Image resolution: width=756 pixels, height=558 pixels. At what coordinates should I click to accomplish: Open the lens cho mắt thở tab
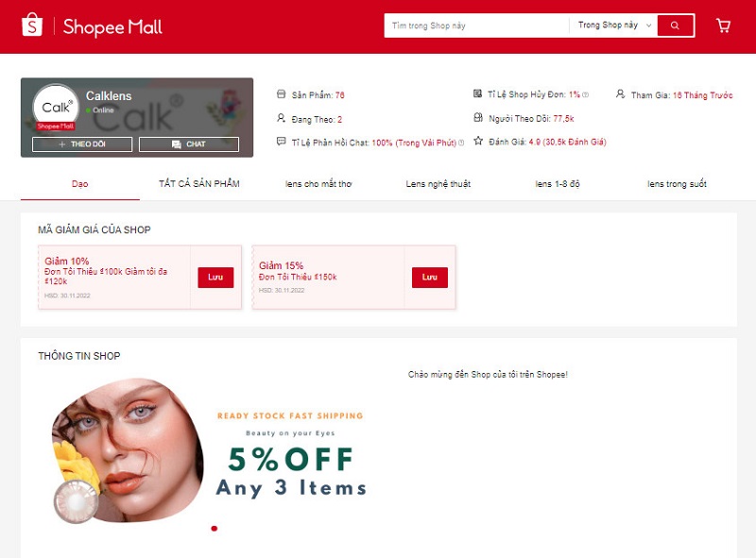pyautogui.click(x=318, y=183)
